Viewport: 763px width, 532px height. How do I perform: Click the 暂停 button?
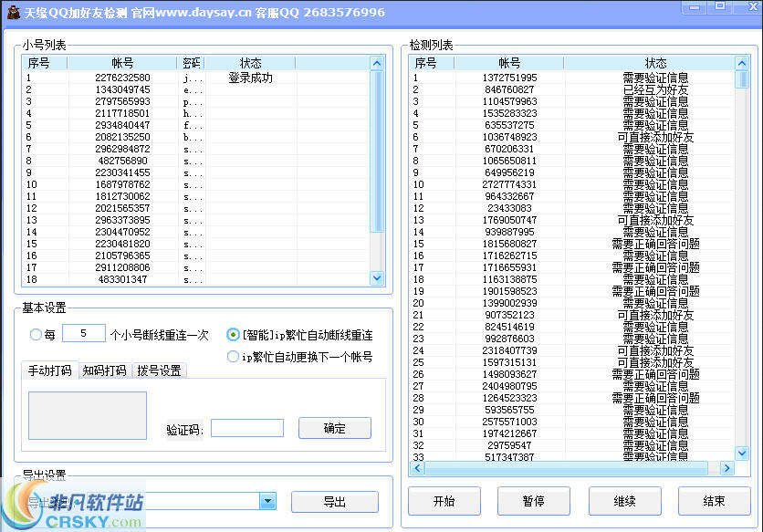click(x=534, y=501)
